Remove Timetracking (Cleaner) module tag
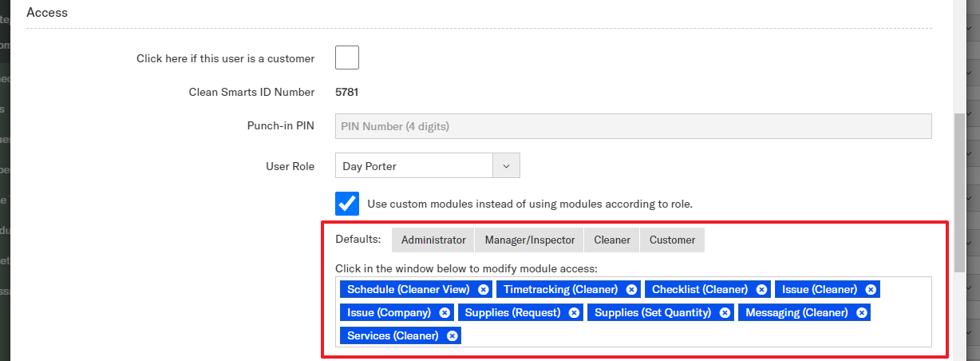This screenshot has height=361, width=980. coord(631,289)
